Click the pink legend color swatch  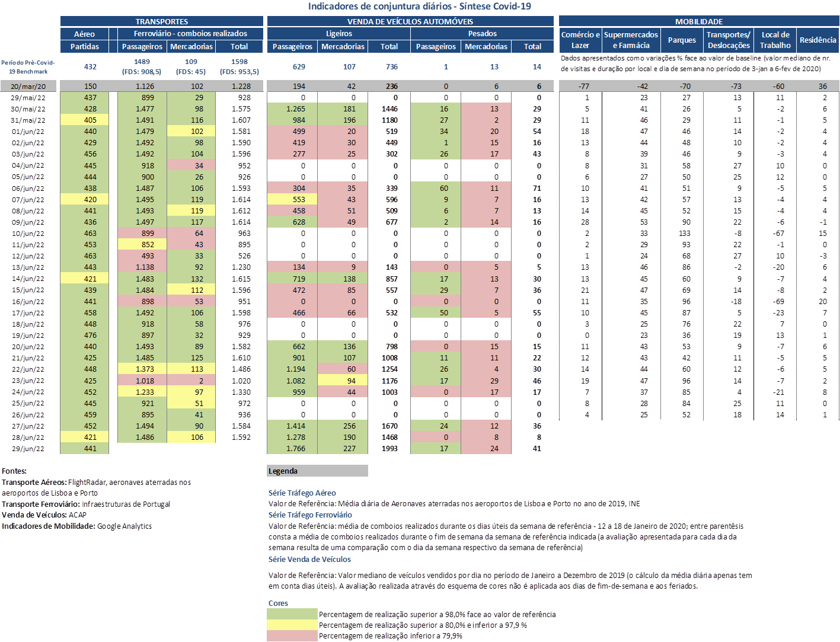292,635
